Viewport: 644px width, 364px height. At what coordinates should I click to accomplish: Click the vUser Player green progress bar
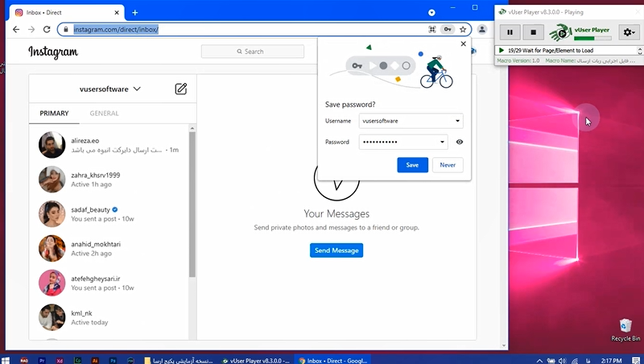pyautogui.click(x=592, y=38)
